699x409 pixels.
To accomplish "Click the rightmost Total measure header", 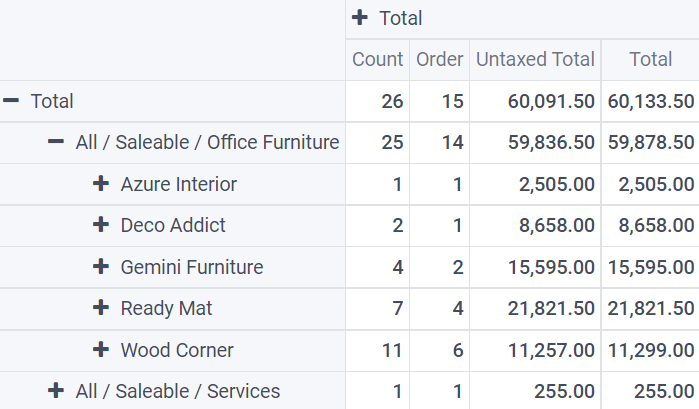I will click(x=650, y=60).
